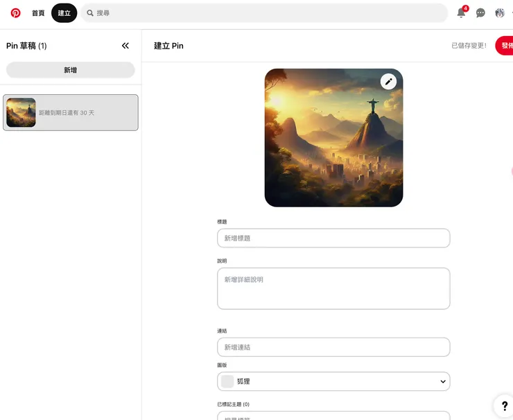Click the magnifying glass search icon
The height and width of the screenshot is (420, 513).
pyautogui.click(x=90, y=13)
